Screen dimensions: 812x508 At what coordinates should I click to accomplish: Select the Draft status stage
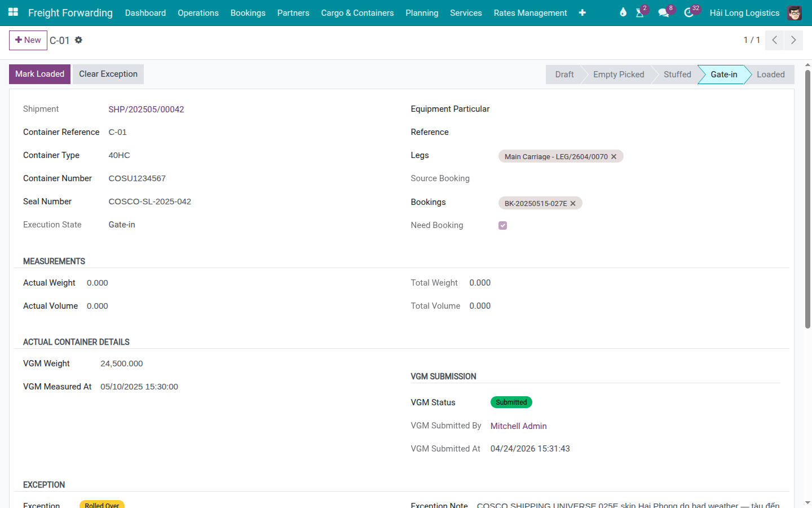point(564,75)
